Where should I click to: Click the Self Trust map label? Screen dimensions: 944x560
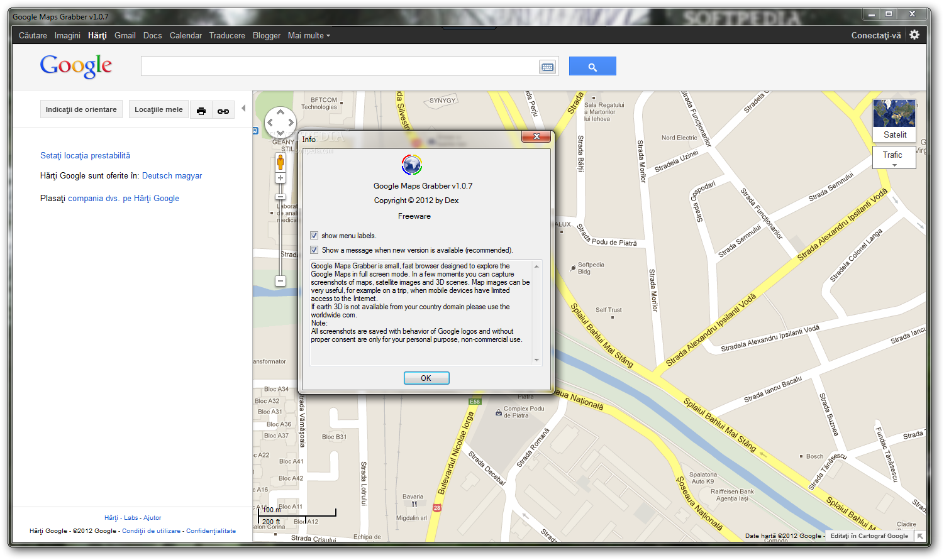[608, 310]
